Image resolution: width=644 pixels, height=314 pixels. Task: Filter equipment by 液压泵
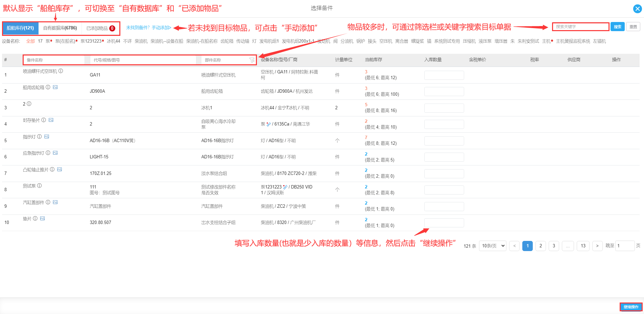pos(485,41)
